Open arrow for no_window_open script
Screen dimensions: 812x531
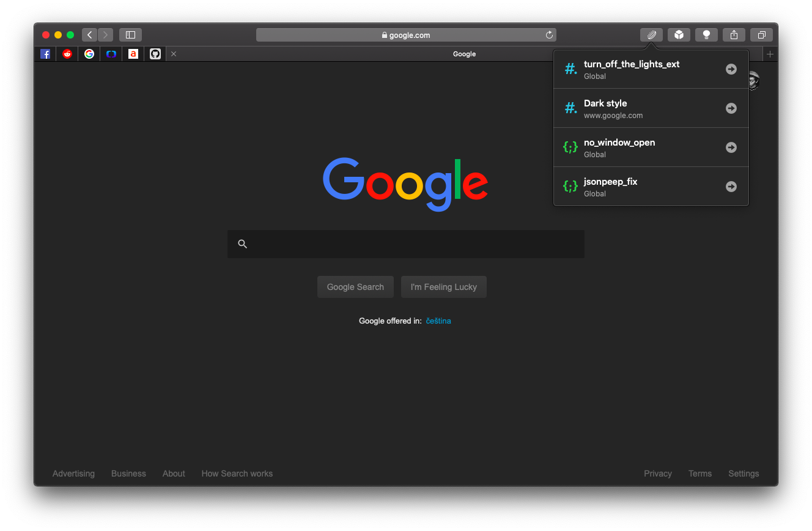[731, 147]
